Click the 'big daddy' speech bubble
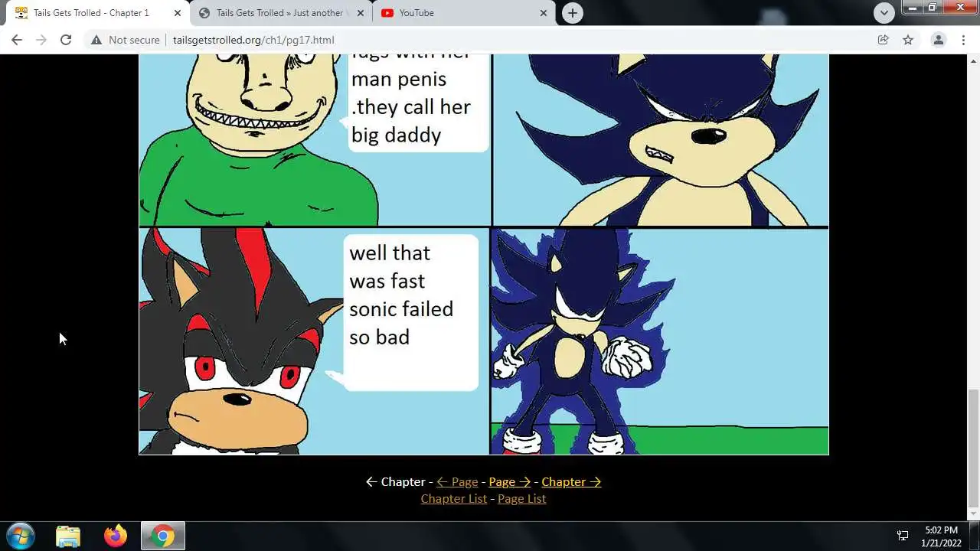 pos(418,103)
